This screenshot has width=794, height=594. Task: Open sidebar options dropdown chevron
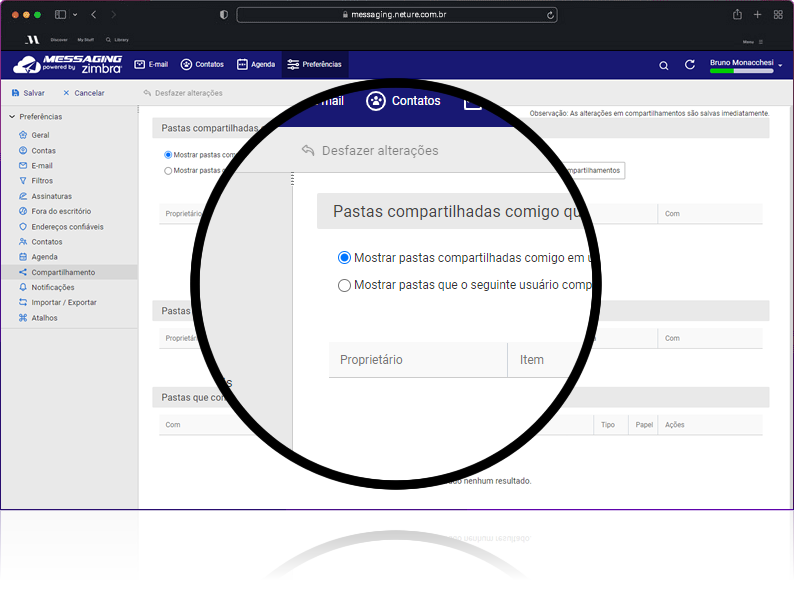click(75, 15)
